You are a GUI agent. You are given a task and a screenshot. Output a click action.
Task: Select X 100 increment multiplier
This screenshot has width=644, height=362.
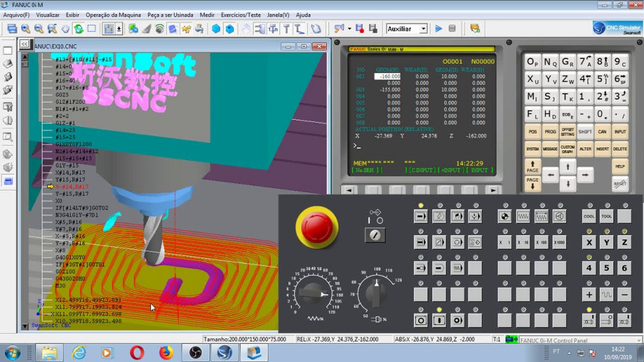541,242
